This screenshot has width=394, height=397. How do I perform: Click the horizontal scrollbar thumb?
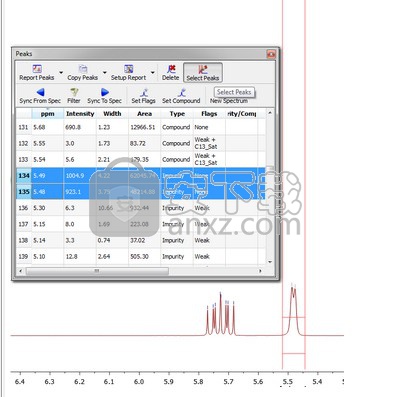97,271
